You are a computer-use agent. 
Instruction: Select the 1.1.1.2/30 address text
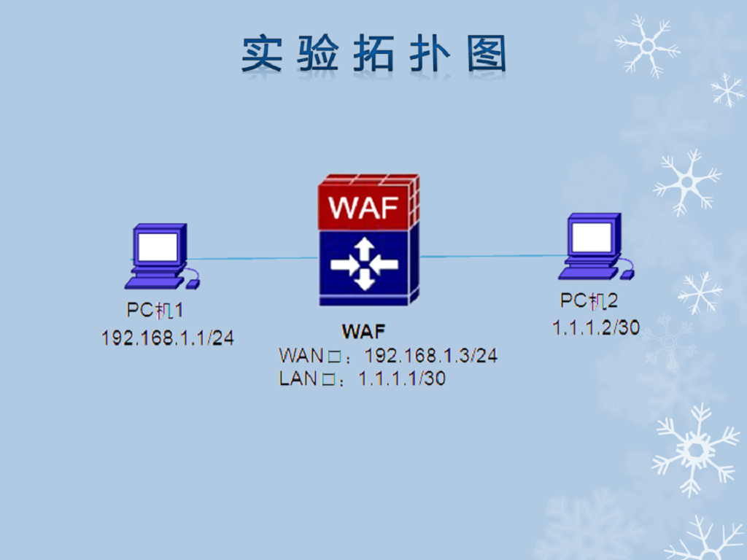595,327
